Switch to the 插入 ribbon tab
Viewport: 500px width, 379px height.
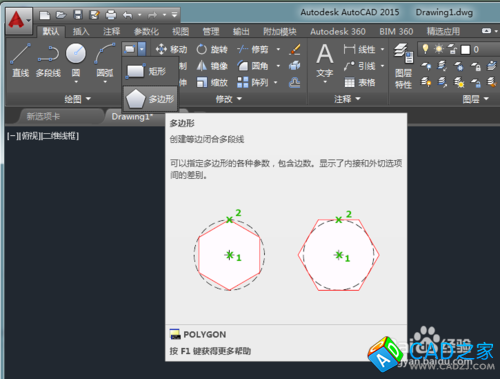(81, 31)
